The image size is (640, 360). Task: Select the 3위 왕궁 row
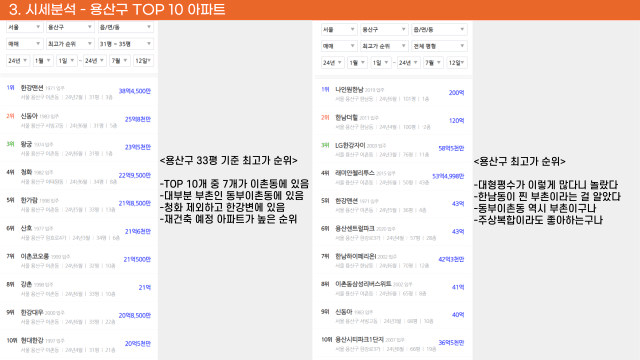(79, 148)
